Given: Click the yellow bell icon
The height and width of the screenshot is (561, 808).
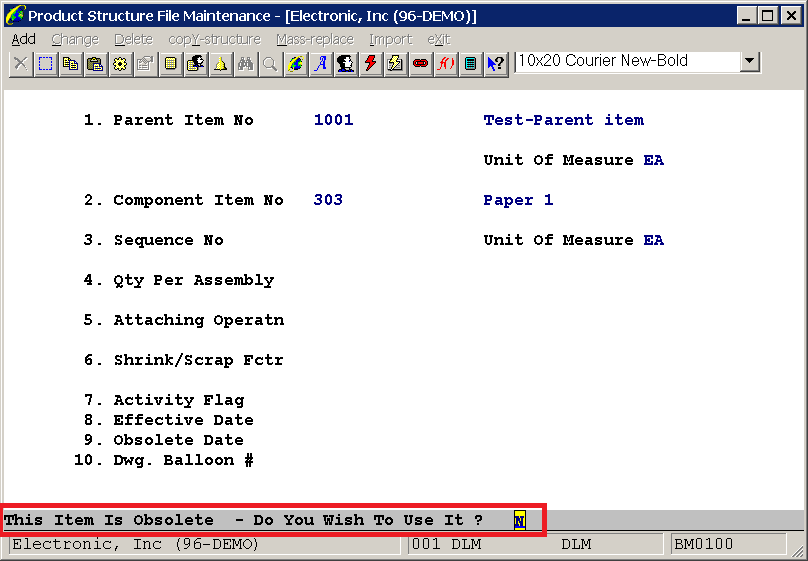Looking at the screenshot, I should point(220,63).
